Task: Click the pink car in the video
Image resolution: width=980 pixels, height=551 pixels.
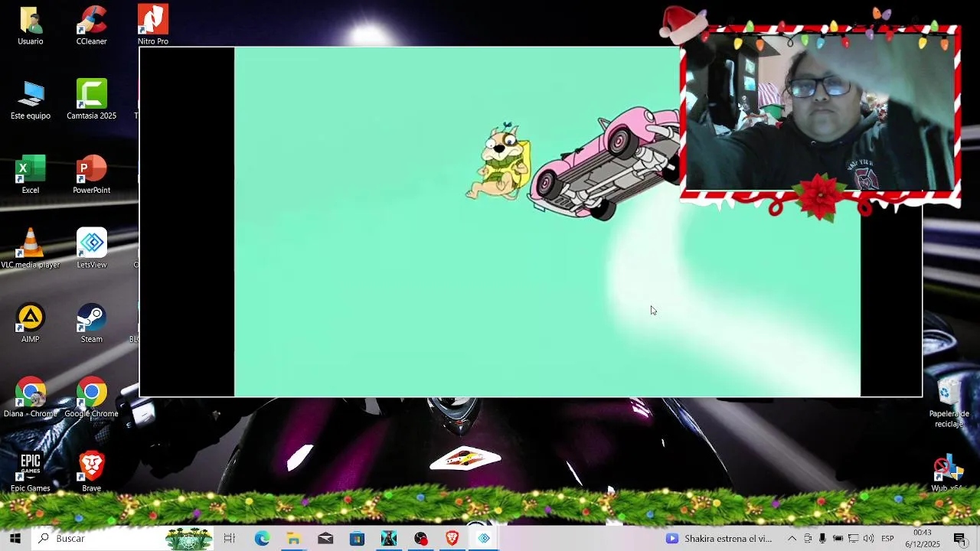Action: [x=604, y=163]
